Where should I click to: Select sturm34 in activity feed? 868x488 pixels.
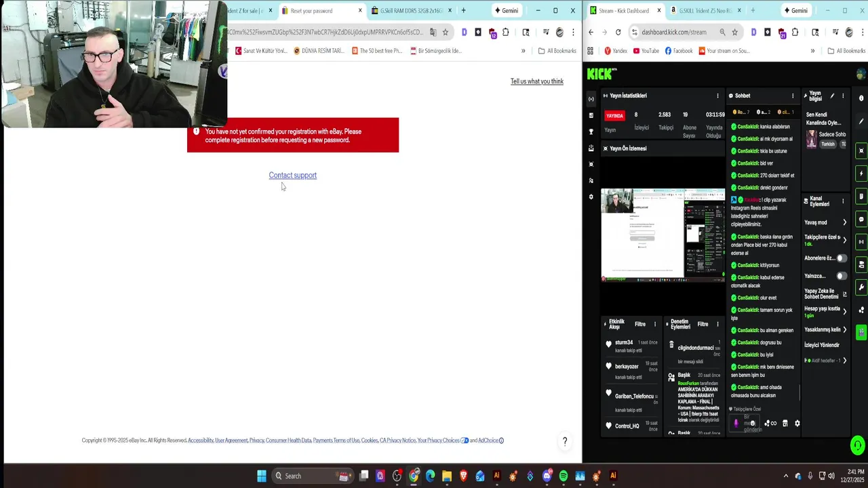pyautogui.click(x=624, y=343)
